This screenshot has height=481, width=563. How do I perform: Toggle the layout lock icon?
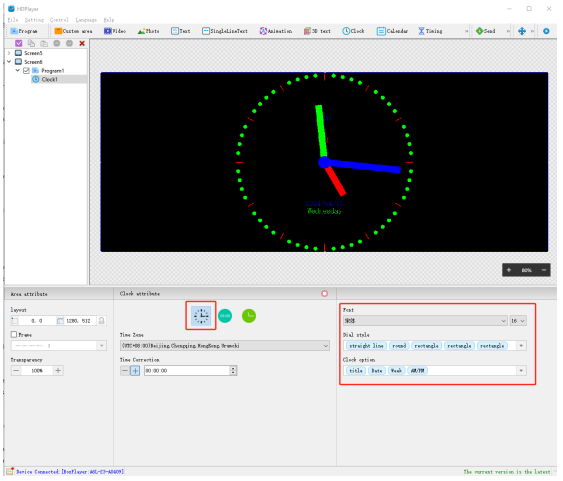(x=102, y=321)
